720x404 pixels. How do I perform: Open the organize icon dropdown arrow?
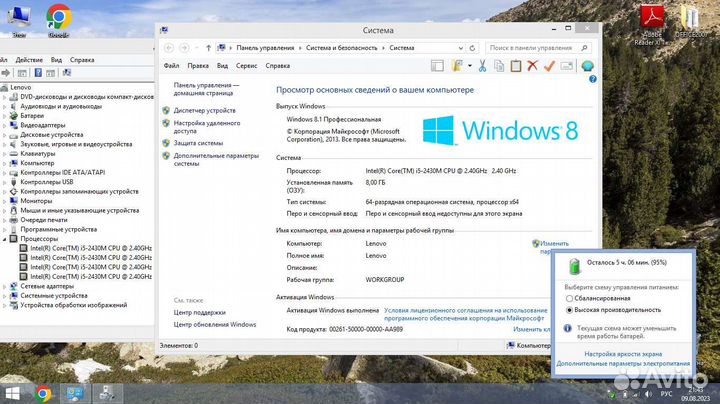[470, 66]
